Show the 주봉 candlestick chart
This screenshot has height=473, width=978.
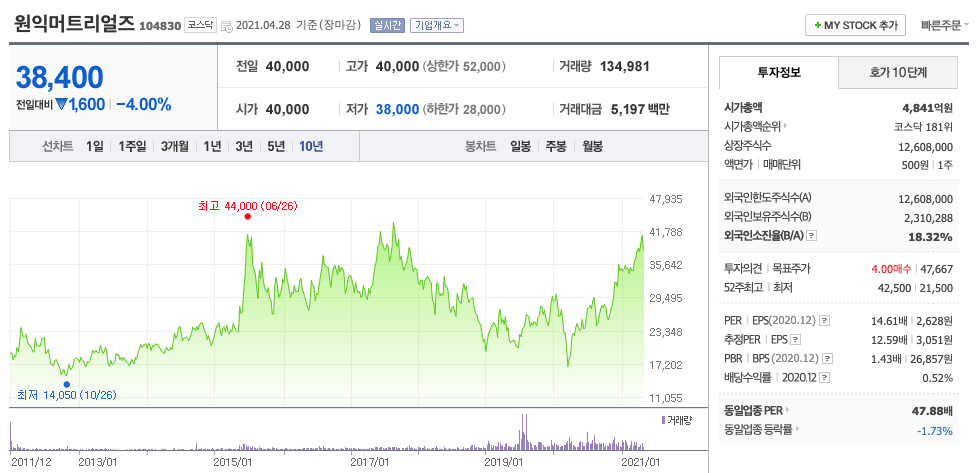556,147
